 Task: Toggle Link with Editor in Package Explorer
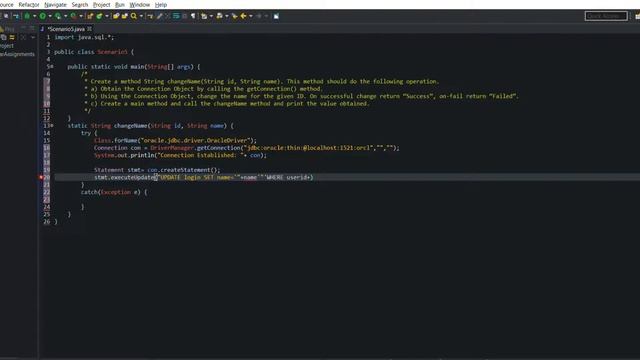click(x=12, y=37)
